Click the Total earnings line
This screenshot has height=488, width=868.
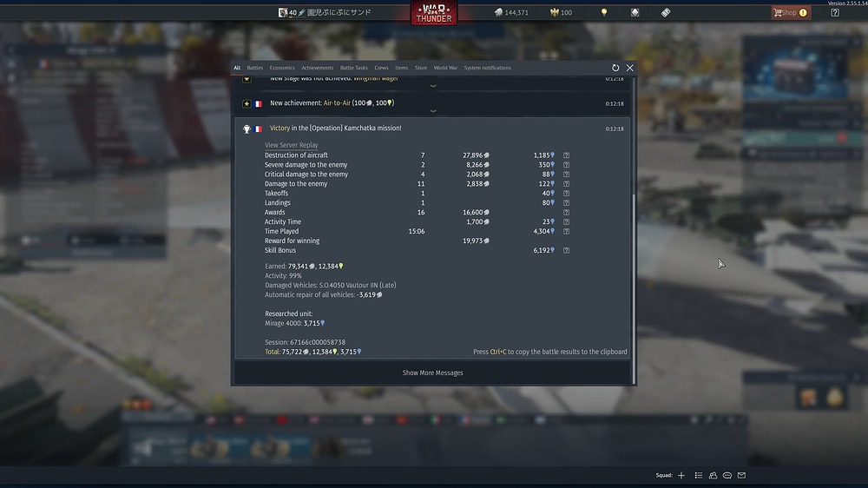pos(312,352)
